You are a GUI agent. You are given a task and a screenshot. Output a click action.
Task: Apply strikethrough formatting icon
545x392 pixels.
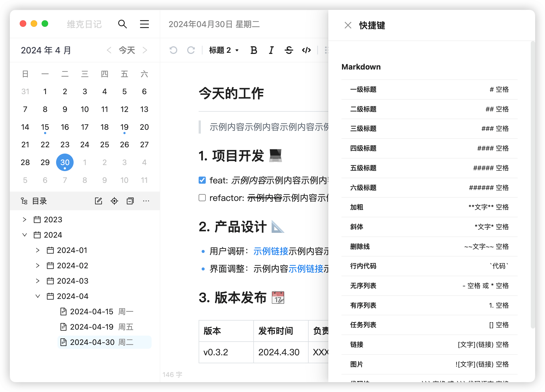coord(289,50)
